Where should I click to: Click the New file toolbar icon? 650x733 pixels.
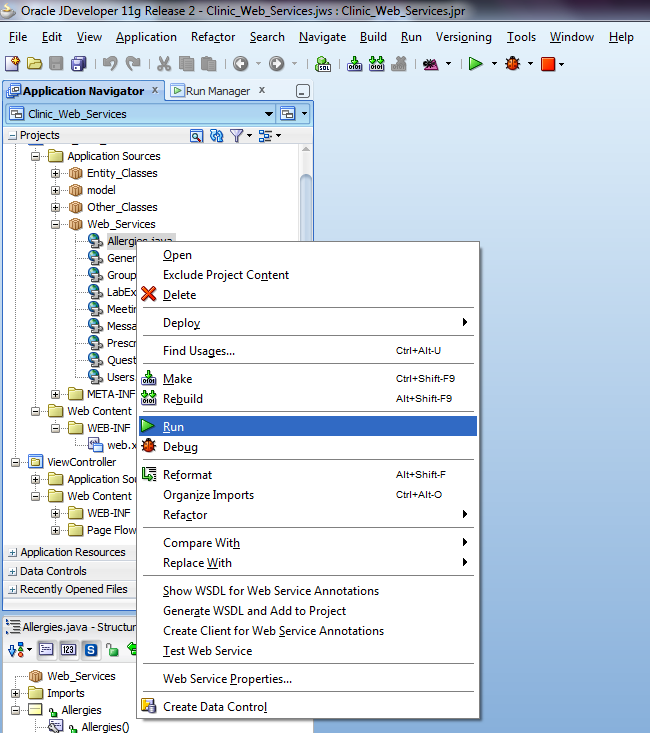point(12,63)
